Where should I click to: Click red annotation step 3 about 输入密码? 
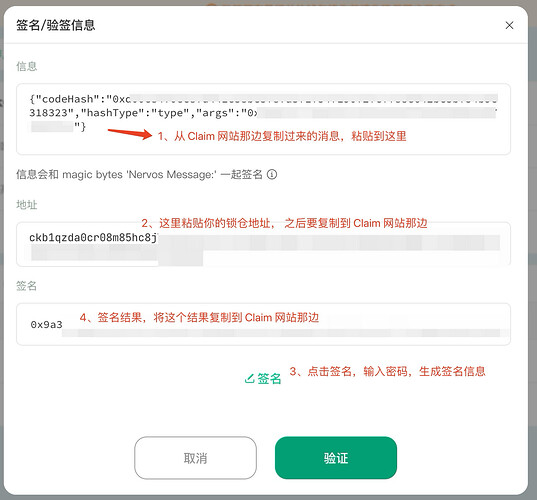(x=387, y=371)
